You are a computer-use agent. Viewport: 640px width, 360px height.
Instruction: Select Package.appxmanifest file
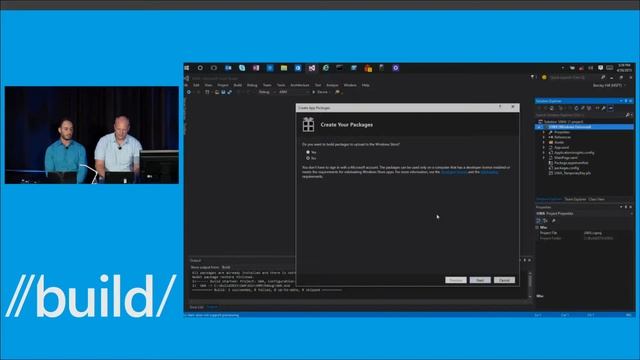(x=571, y=163)
